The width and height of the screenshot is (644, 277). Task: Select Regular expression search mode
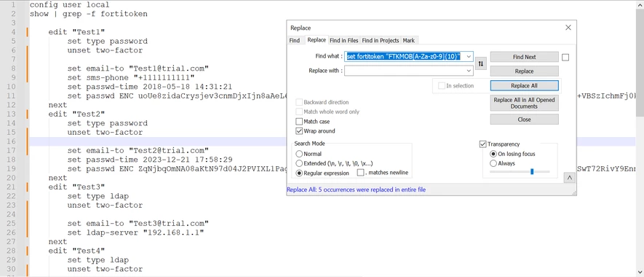(299, 173)
